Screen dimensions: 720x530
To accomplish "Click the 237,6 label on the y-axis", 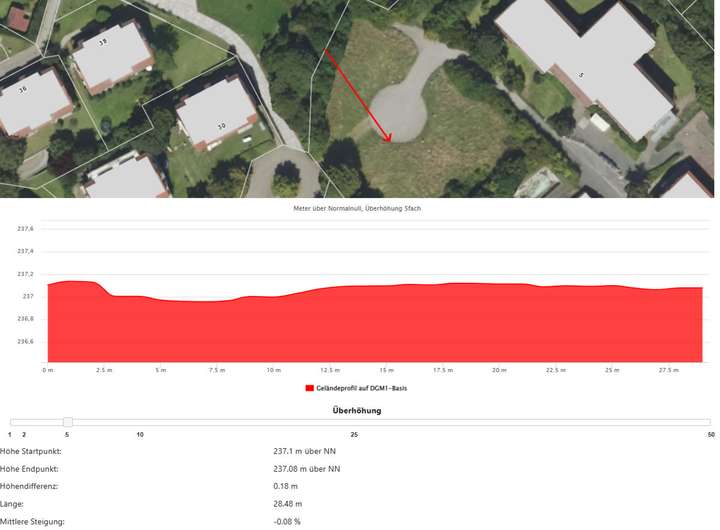I will point(25,228).
